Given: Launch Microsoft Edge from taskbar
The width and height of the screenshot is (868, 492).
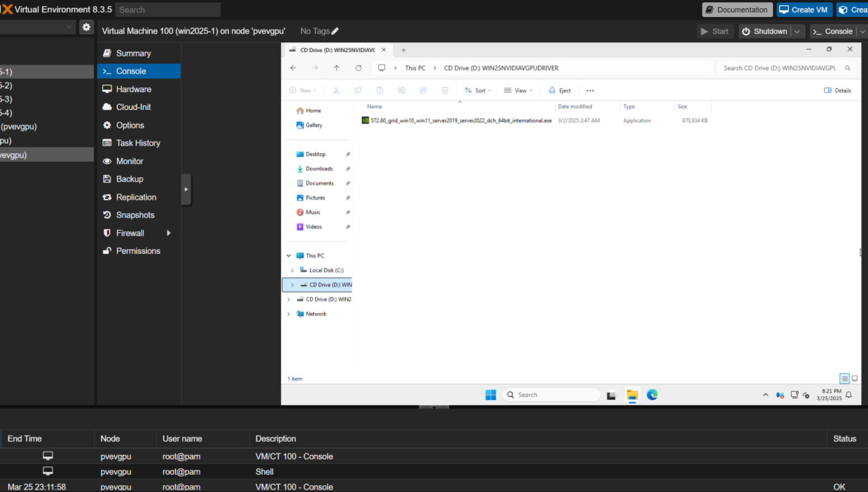Looking at the screenshot, I should tap(652, 395).
